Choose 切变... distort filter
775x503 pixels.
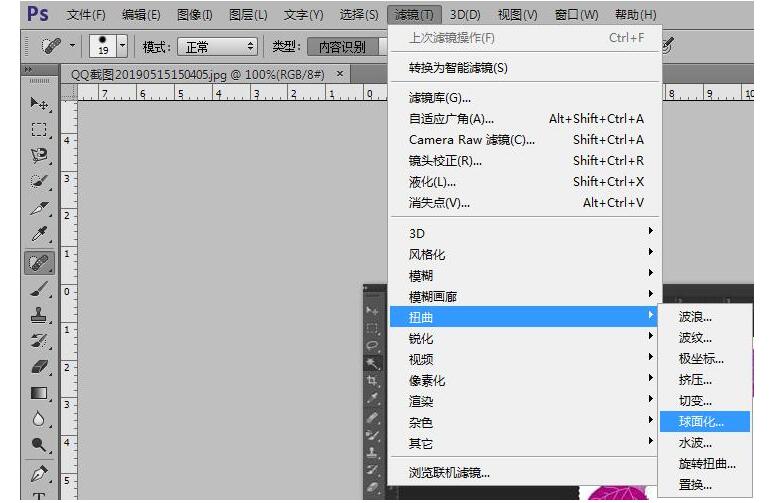(x=705, y=401)
